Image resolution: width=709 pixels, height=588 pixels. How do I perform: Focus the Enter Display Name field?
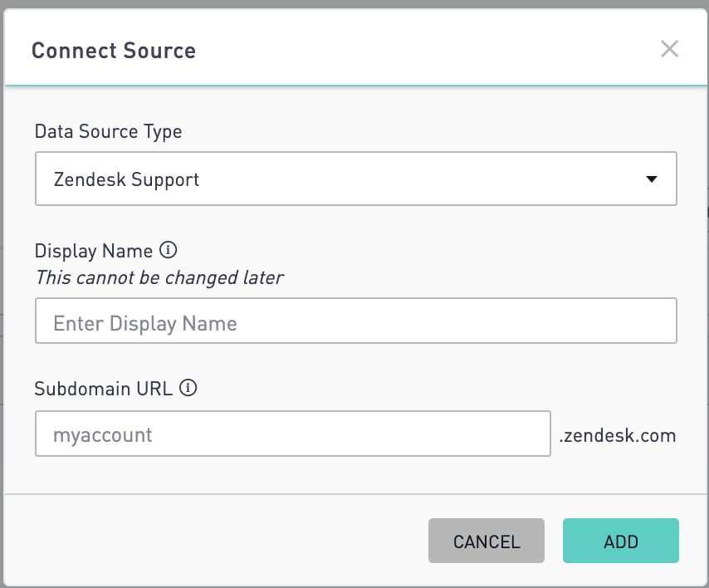pyautogui.click(x=356, y=321)
